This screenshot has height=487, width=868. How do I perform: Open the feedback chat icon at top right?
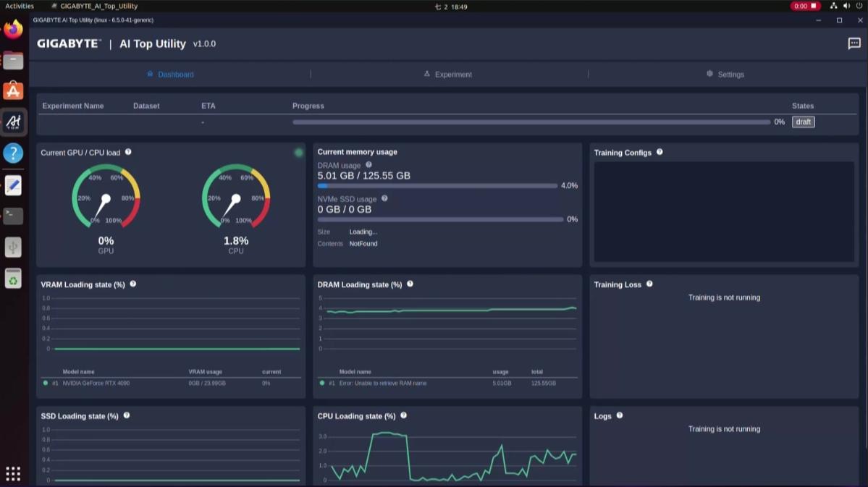point(854,43)
